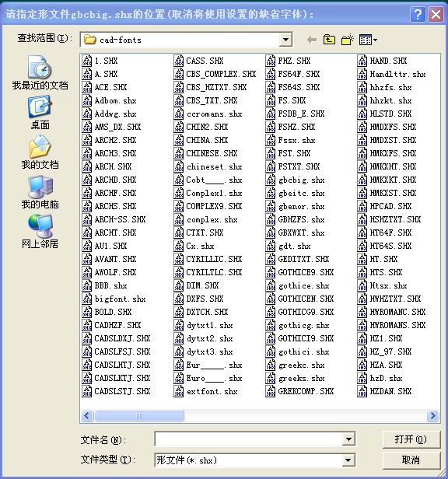
Task: Go up one folder level
Action: click(329, 40)
